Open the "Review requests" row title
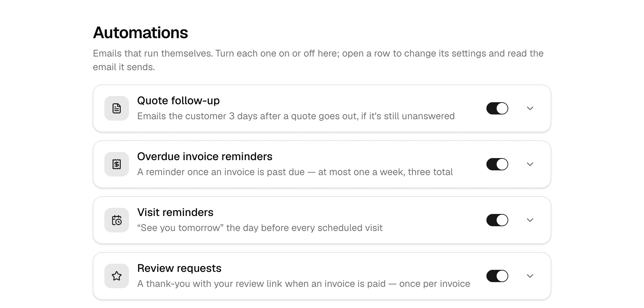 (x=179, y=268)
